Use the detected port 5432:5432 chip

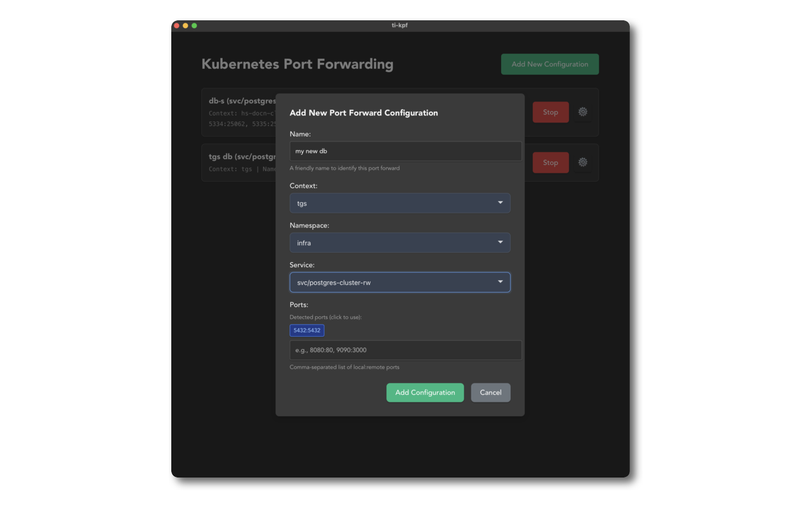coord(307,330)
